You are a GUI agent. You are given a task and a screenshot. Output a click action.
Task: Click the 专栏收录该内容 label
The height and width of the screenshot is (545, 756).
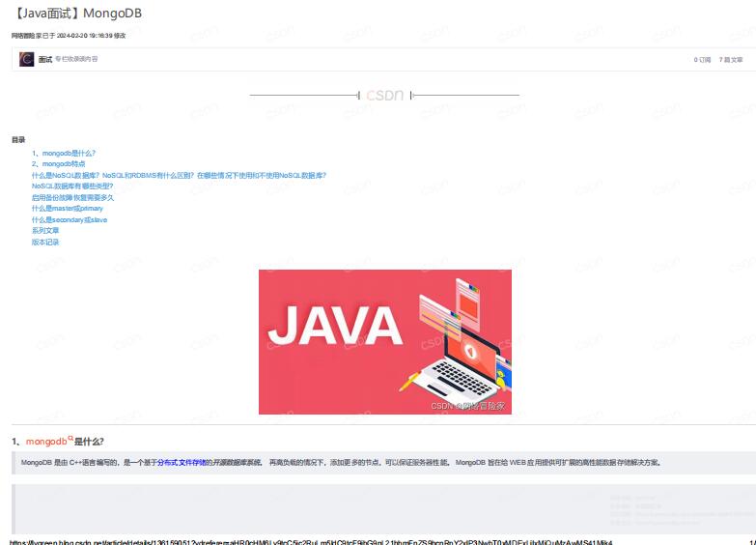tap(76, 59)
